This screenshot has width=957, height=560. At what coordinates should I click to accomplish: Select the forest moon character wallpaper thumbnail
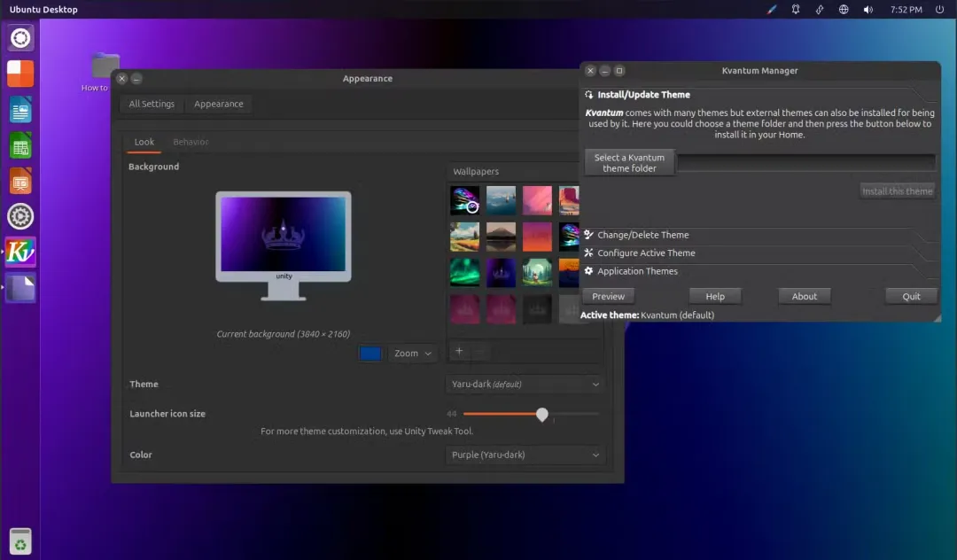[537, 273]
